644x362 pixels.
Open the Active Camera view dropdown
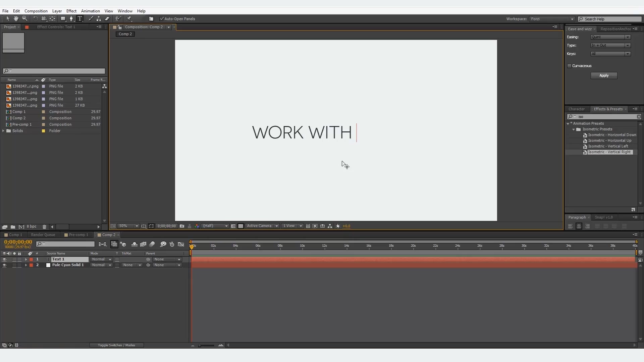click(262, 226)
